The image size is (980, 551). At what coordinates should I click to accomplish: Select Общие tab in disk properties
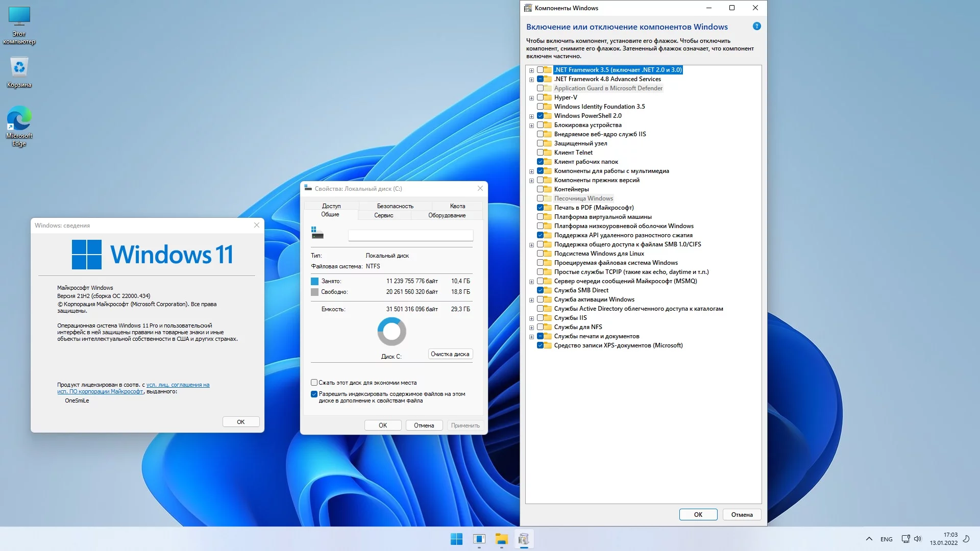[x=330, y=215]
